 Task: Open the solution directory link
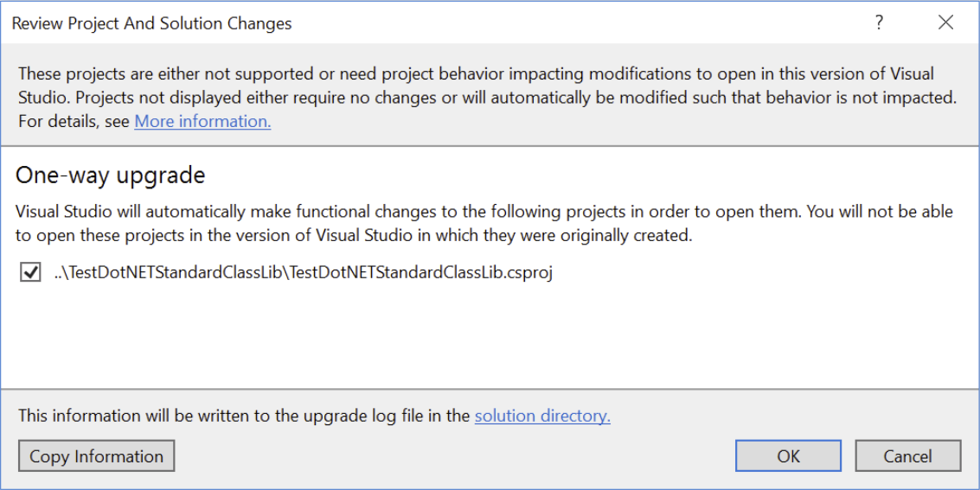(x=542, y=416)
